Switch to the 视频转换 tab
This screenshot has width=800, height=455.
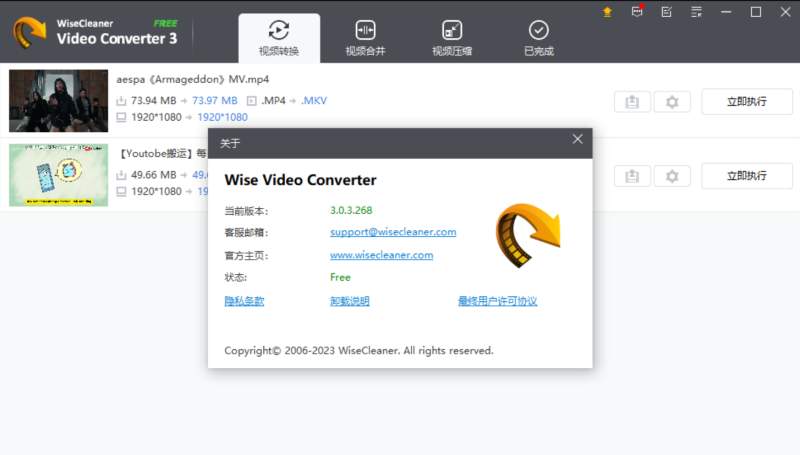[279, 38]
